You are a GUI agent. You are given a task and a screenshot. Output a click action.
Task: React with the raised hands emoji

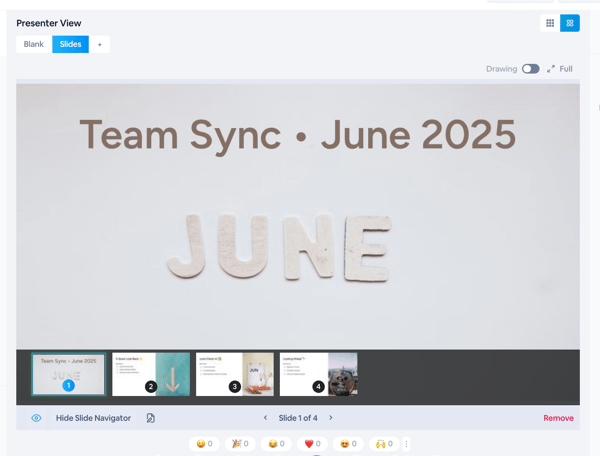point(384,444)
